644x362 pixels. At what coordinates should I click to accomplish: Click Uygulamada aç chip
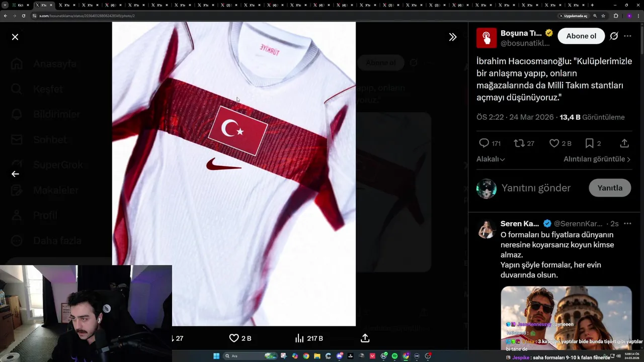coord(574,16)
